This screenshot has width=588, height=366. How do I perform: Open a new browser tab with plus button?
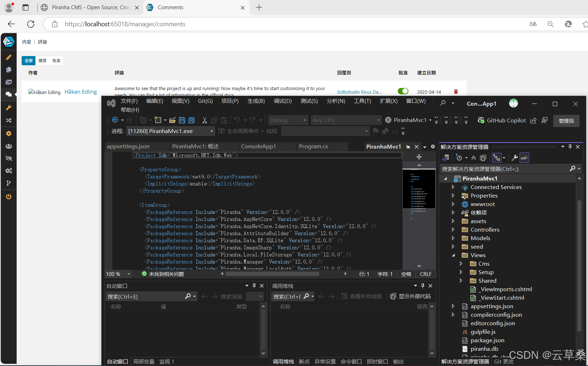(259, 7)
